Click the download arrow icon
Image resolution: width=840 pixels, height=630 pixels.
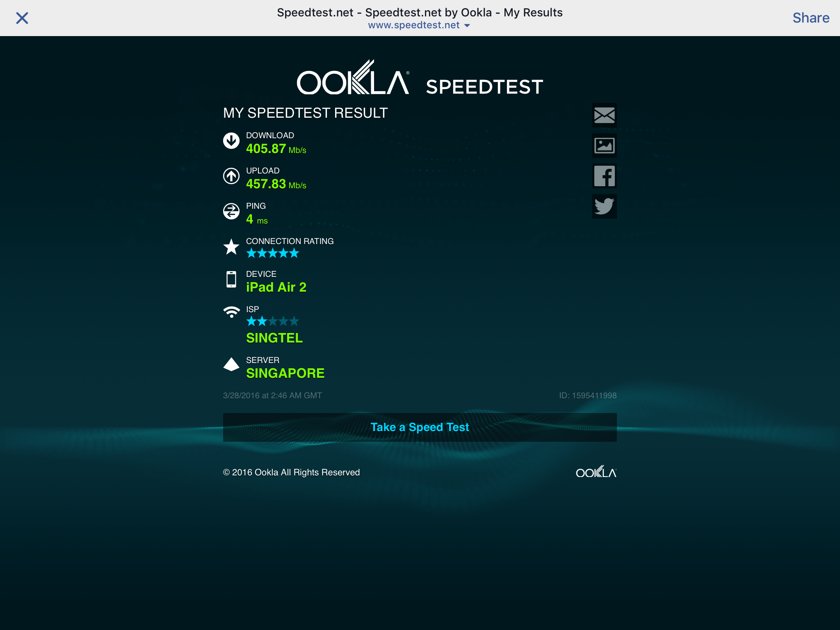coord(231,141)
